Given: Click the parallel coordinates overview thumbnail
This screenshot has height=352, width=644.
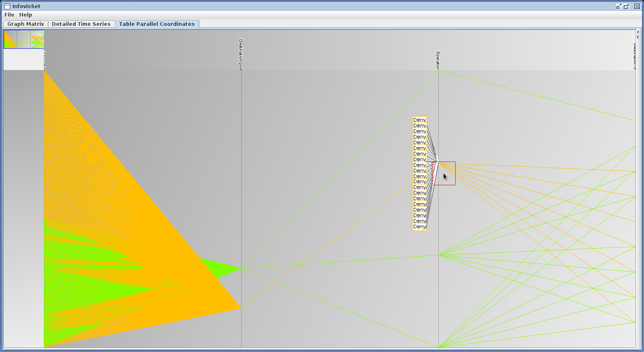Looking at the screenshot, I should click(24, 39).
